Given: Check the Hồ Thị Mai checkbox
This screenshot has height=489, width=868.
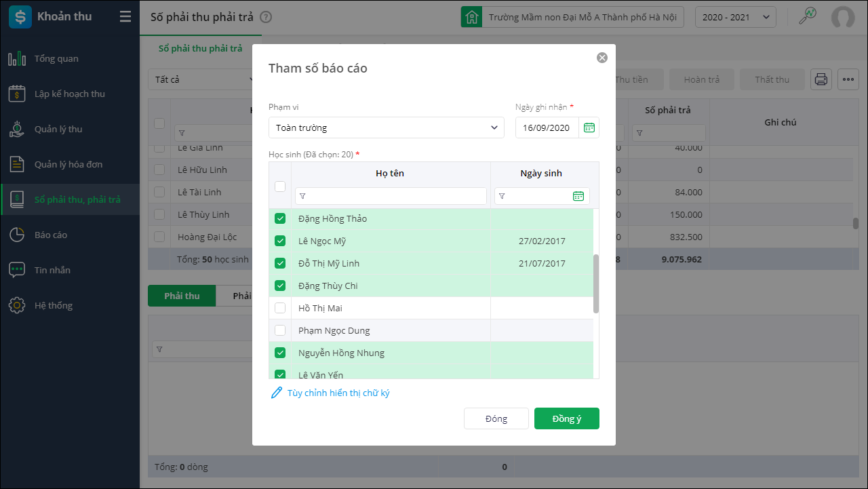Looking at the screenshot, I should (x=280, y=308).
